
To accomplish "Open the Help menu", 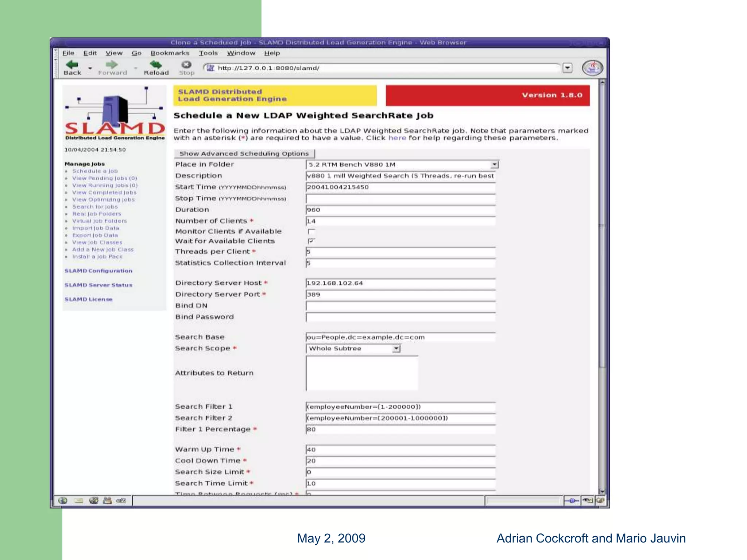I will point(272,53).
